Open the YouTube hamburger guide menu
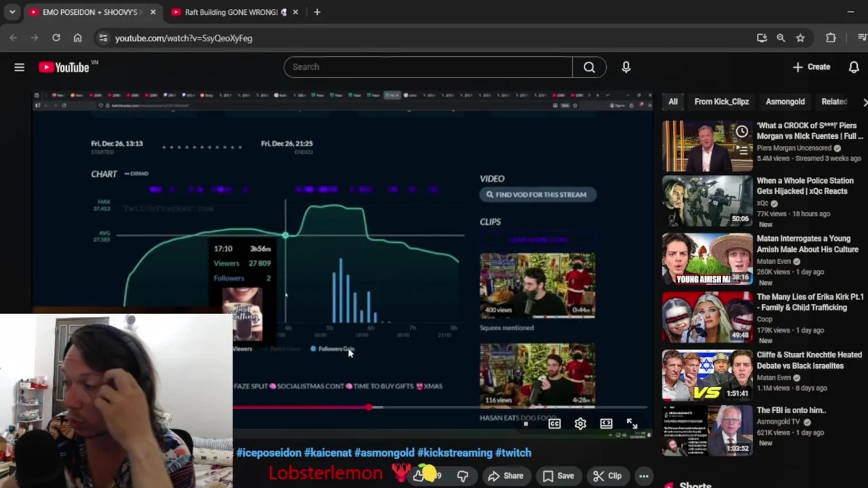The image size is (868, 488). 19,67
